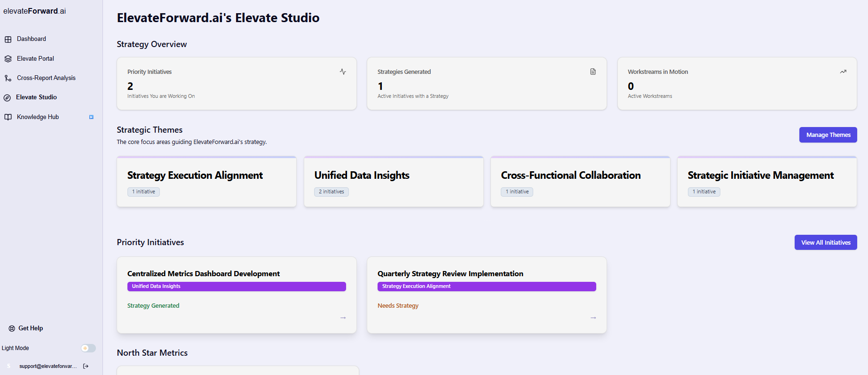Click the Workstreams in Motion count '0'
The width and height of the screenshot is (868, 375).
tap(631, 86)
